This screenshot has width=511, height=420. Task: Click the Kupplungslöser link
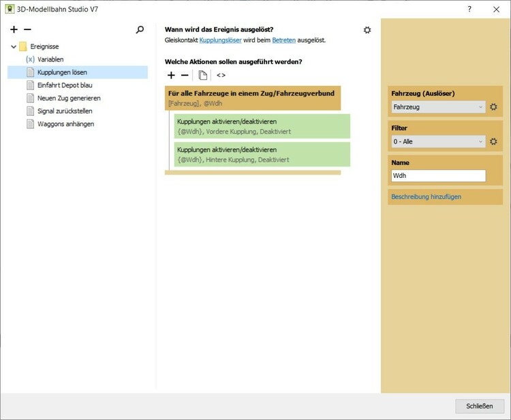[220, 40]
